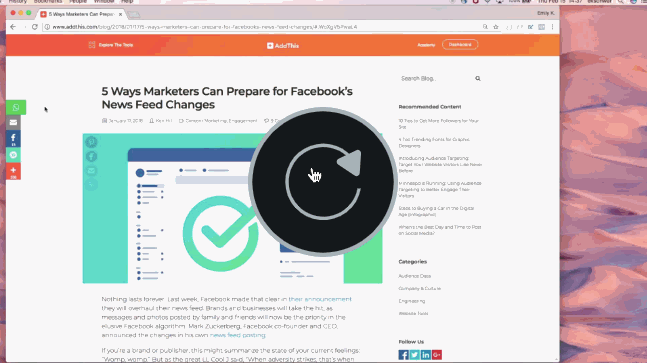Open the "their announcement" link

[x=320, y=299]
